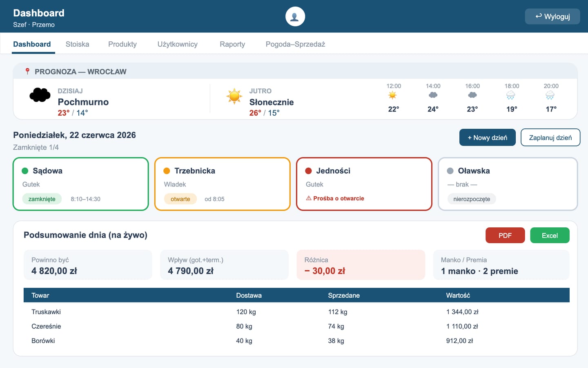Export the summary as PDF
Image resolution: width=588 pixels, height=368 pixels.
coord(505,235)
